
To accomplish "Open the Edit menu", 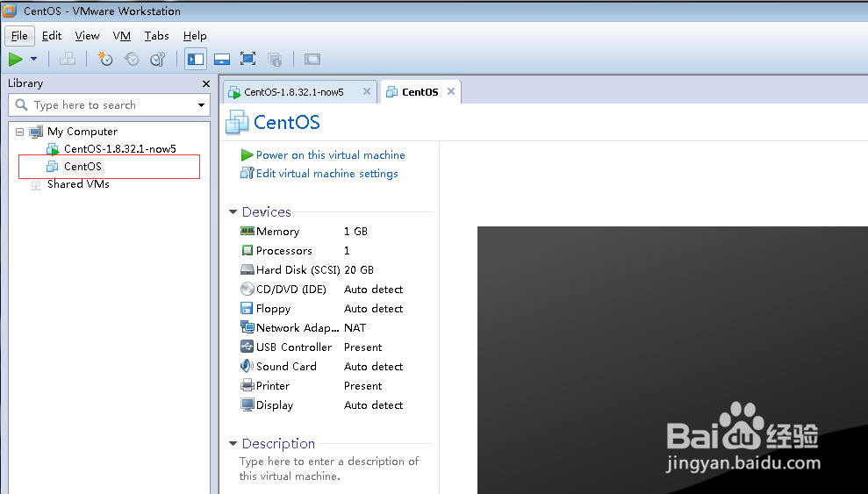I will coord(52,36).
